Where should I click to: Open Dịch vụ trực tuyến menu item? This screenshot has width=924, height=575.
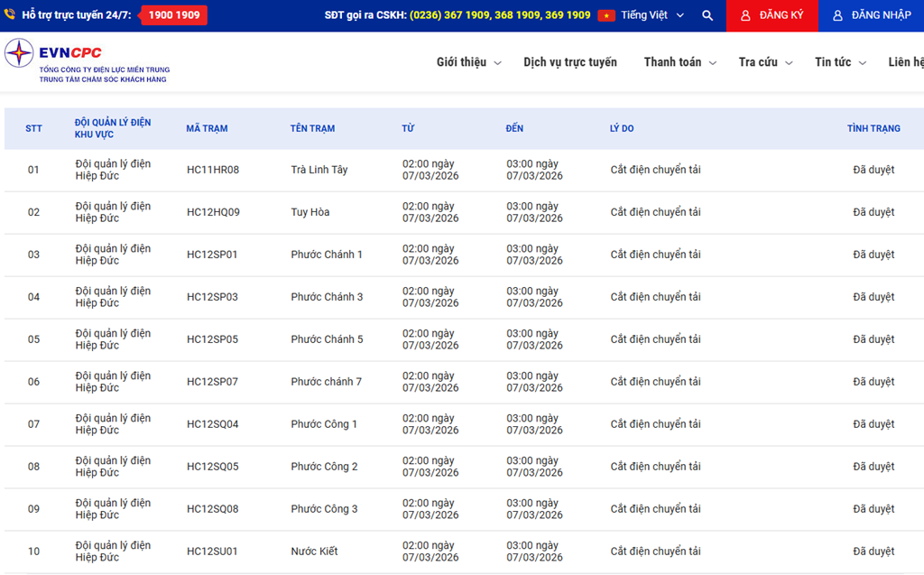point(570,62)
